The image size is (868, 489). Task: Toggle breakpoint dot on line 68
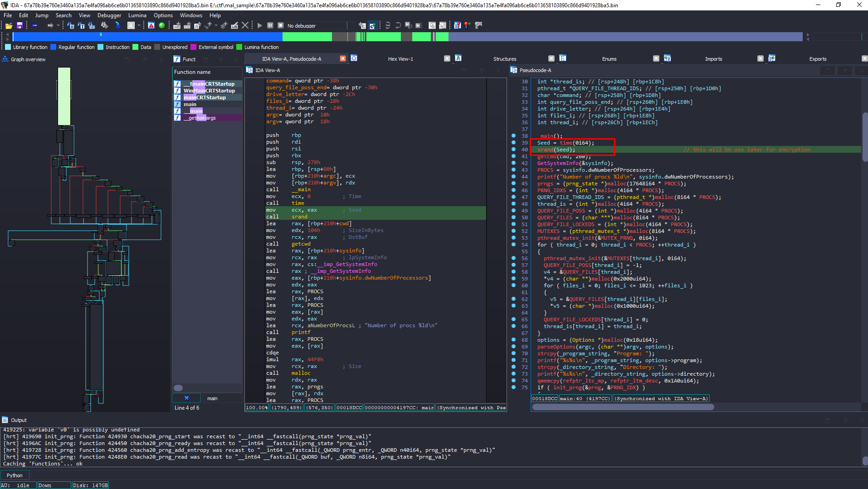[x=513, y=339]
